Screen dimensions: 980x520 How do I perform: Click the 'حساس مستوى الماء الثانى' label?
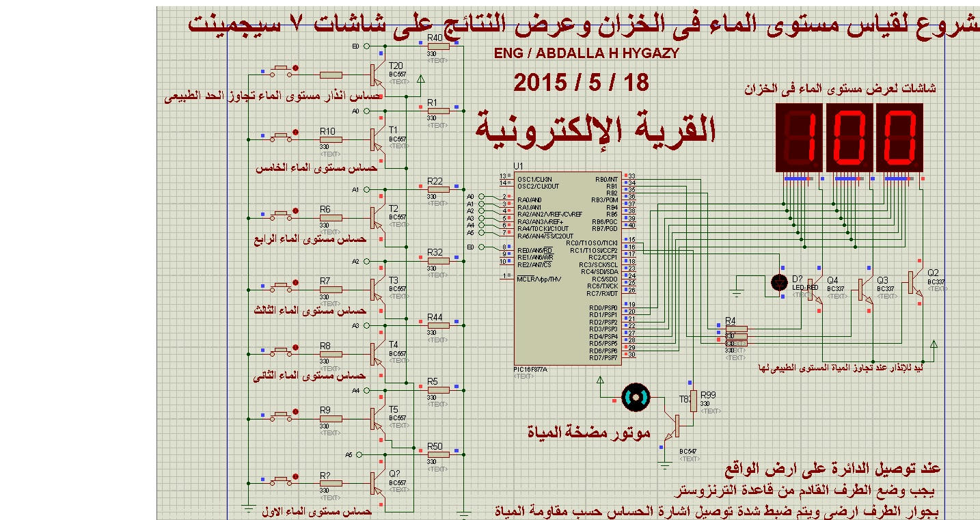pyautogui.click(x=310, y=375)
